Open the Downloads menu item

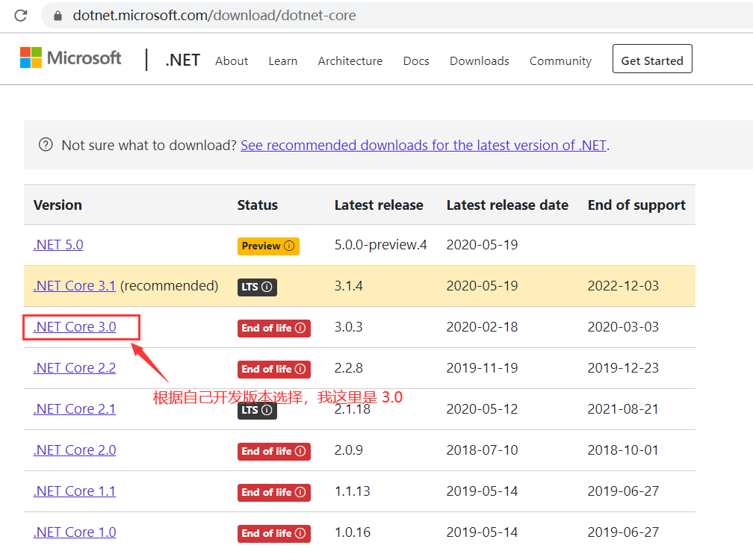tap(480, 61)
